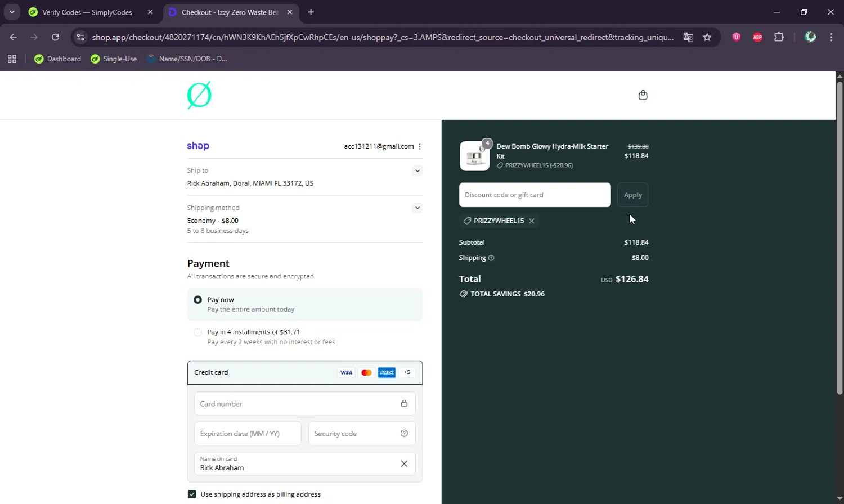
Task: Open a new browser tab
Action: point(311,12)
